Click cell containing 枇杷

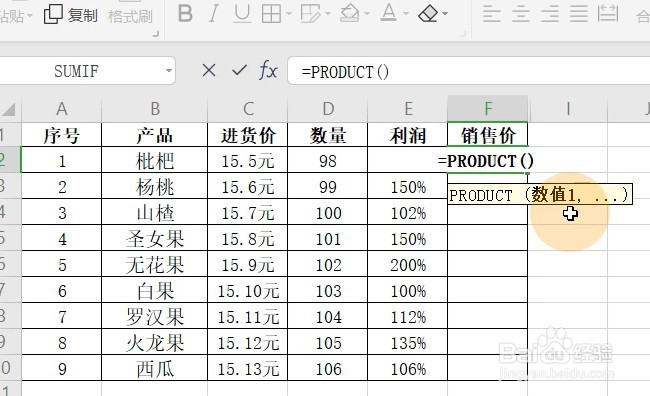tap(155, 160)
